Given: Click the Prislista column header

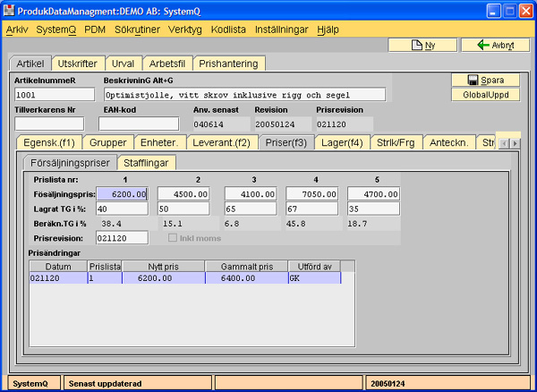Looking at the screenshot, I should (105, 267).
